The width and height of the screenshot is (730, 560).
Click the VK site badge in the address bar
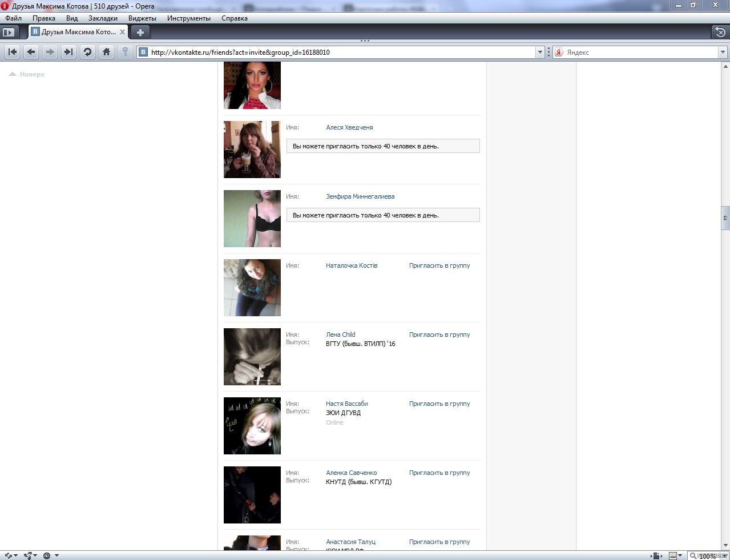coord(143,52)
